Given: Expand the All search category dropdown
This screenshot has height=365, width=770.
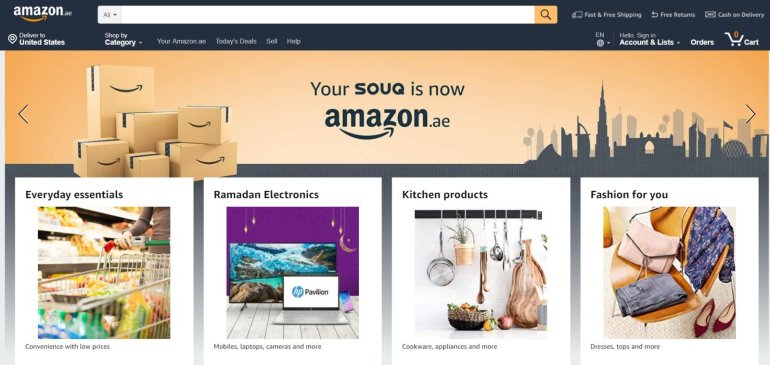Looking at the screenshot, I should coord(110,15).
